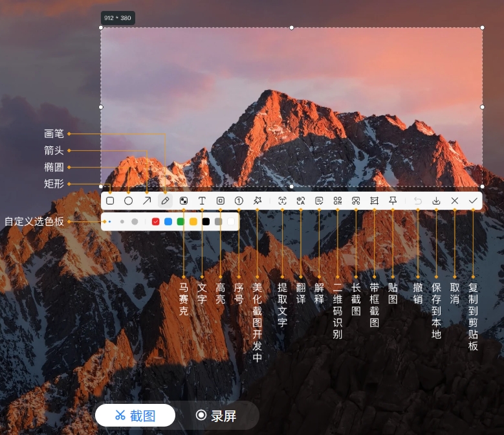The image size is (504, 435).
Task: Open the explain tool icon
Action: (x=319, y=201)
